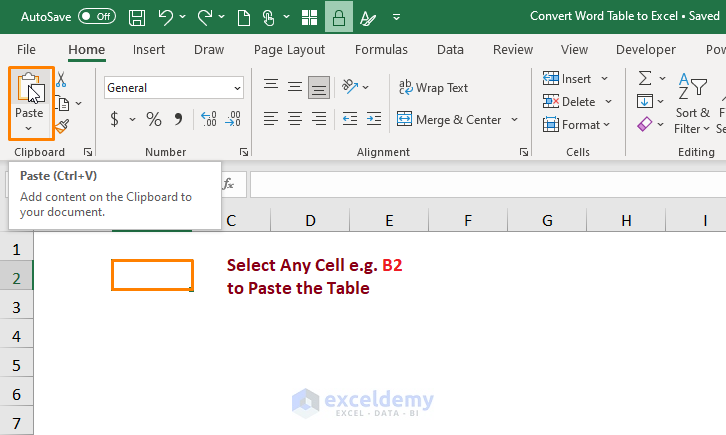
Task: Redo the last action
Action: (x=205, y=18)
